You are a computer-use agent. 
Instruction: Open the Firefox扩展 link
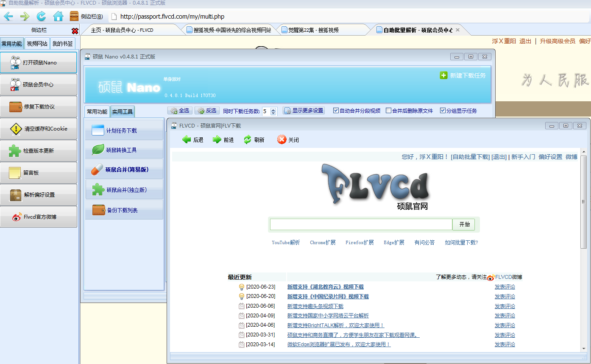(360, 242)
